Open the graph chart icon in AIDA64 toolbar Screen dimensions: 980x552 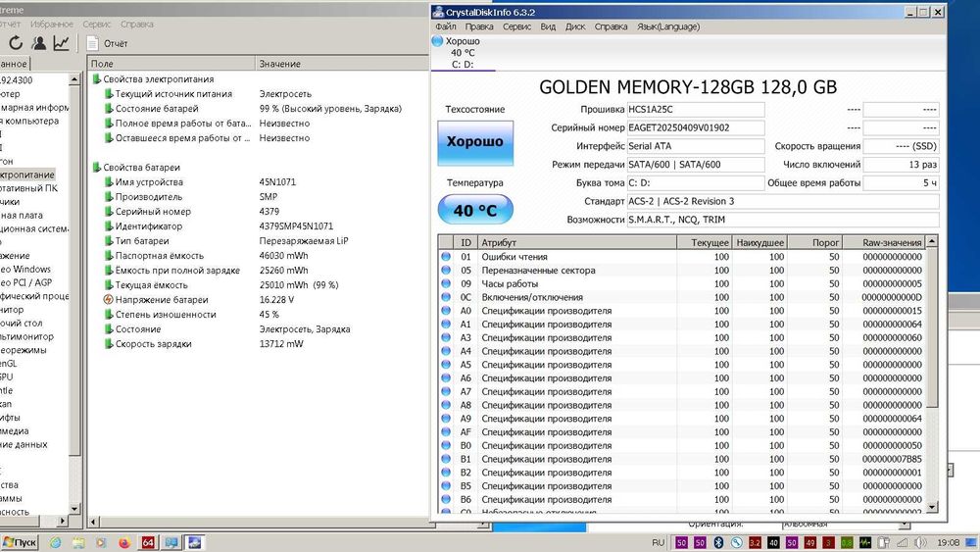click(x=61, y=43)
